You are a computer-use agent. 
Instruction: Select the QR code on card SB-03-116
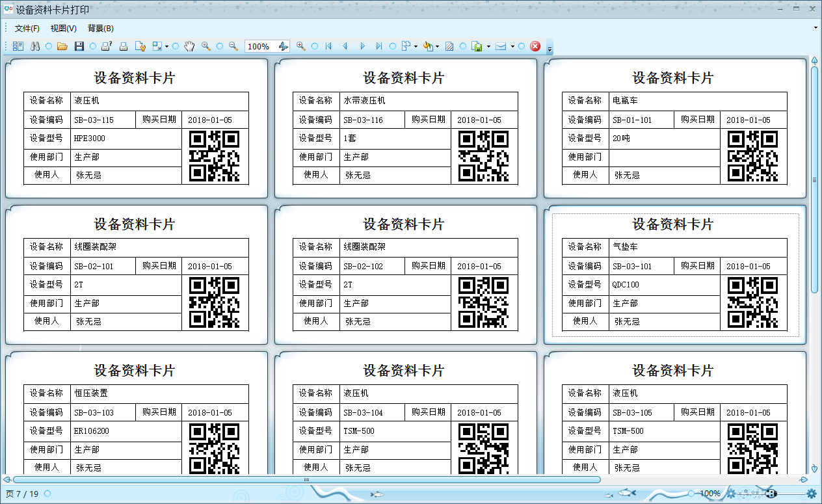(484, 156)
